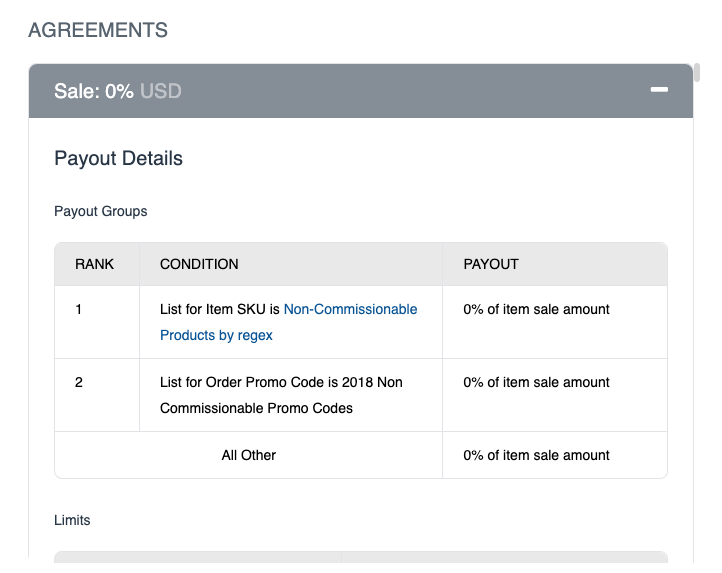The image size is (722, 573).
Task: Click payout value for All Other row
Action: pyautogui.click(x=536, y=455)
